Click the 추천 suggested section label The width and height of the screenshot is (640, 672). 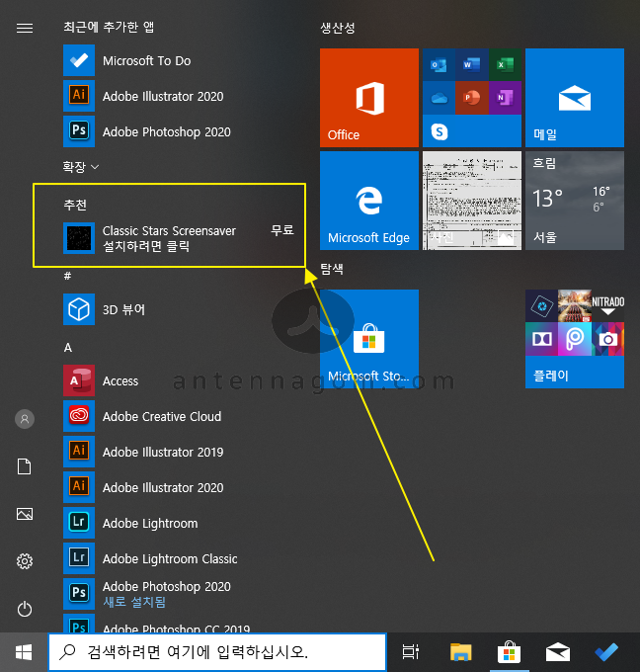coord(75,205)
